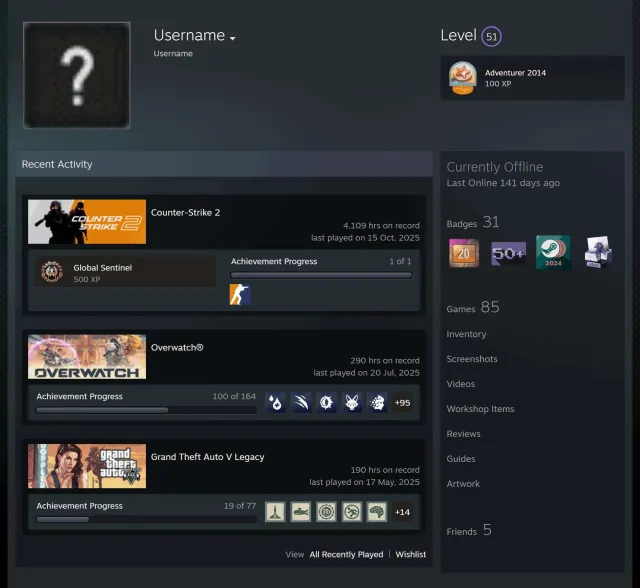The image size is (640, 588).
Task: Open the Overwatch® game title link
Action: tap(177, 348)
